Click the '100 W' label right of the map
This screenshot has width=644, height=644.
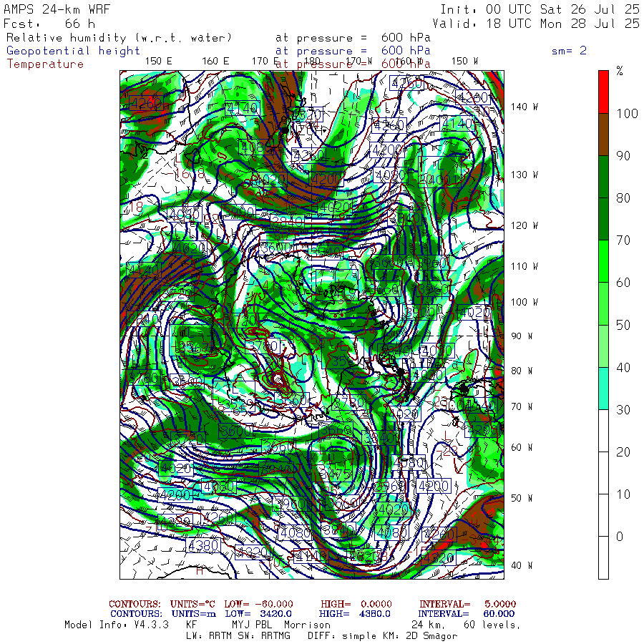(x=524, y=302)
